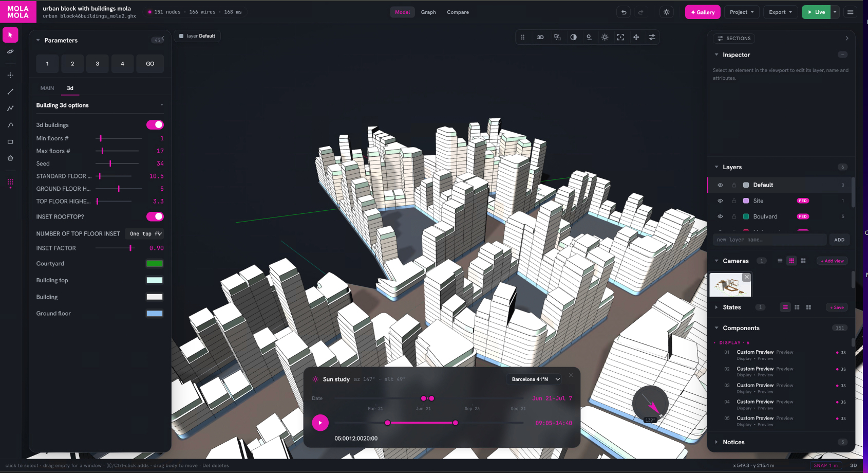Collapse Building 3d options section
Viewport: 868px width, 473px height.
[162, 105]
